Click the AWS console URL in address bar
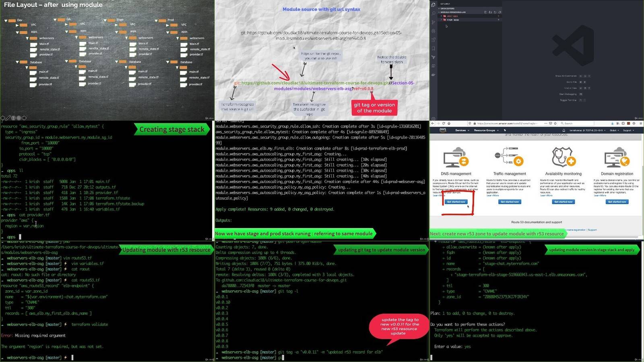The height and width of the screenshot is (362, 644). point(507,123)
